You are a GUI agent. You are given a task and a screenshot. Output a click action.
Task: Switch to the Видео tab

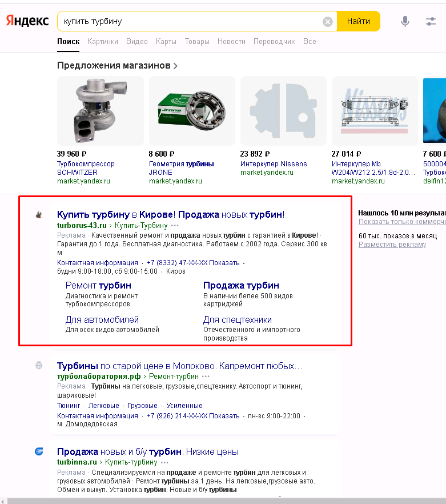(137, 42)
